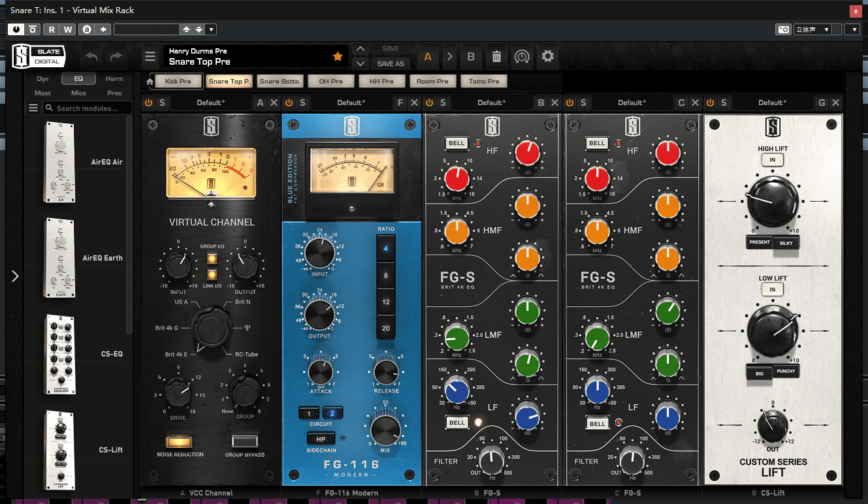
Task: Select the B comparison slot
Action: (471, 57)
